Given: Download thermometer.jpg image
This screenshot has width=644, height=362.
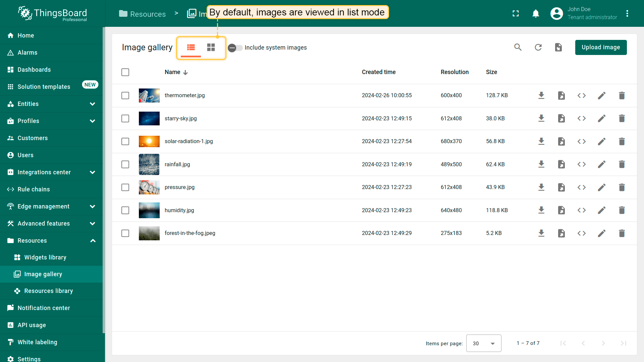Looking at the screenshot, I should click(x=541, y=96).
